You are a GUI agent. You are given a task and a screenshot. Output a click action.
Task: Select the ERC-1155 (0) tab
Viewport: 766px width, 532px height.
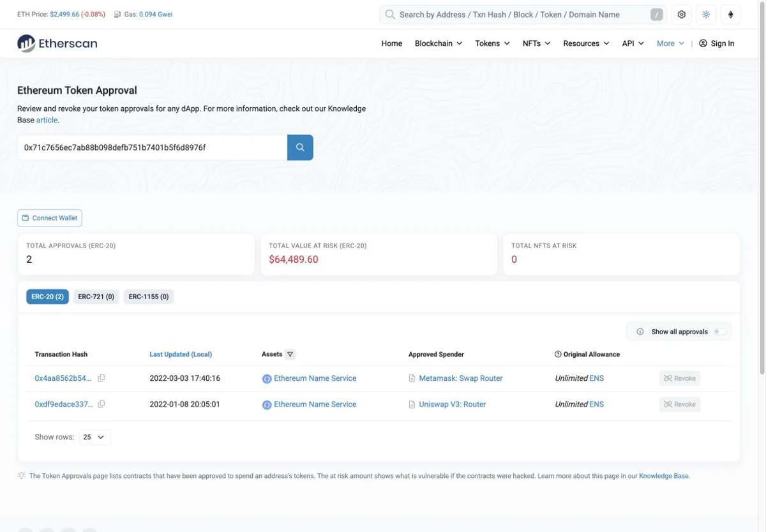tap(149, 297)
